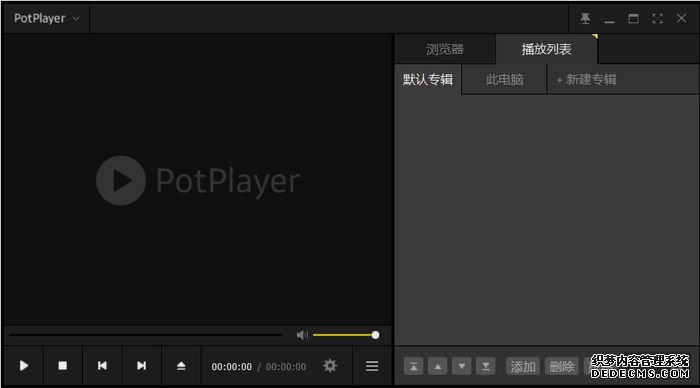Click the yellow corner marker on 播放列表 tab
The width and height of the screenshot is (700, 388).
(595, 37)
